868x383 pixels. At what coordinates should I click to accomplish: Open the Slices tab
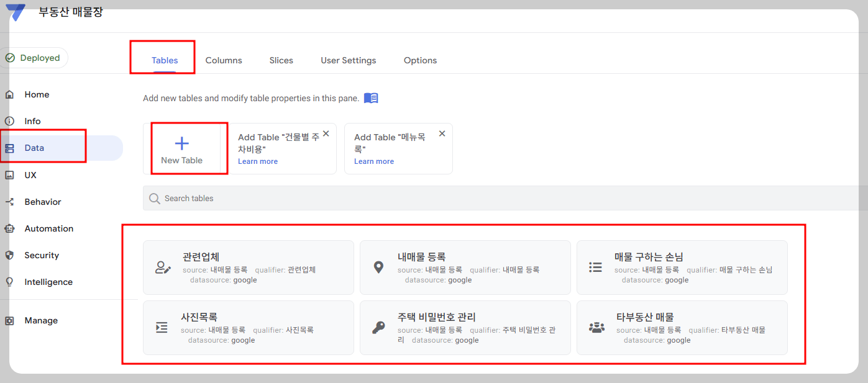click(281, 60)
